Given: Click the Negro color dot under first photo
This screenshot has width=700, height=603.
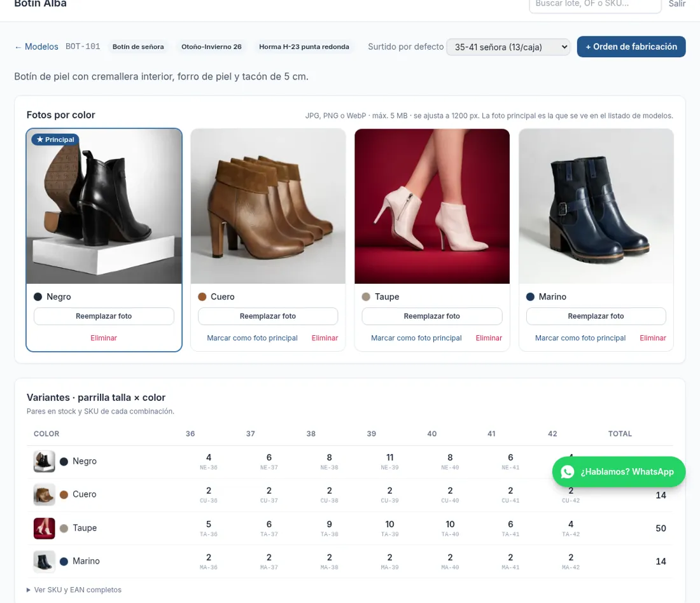Looking at the screenshot, I should point(38,297).
